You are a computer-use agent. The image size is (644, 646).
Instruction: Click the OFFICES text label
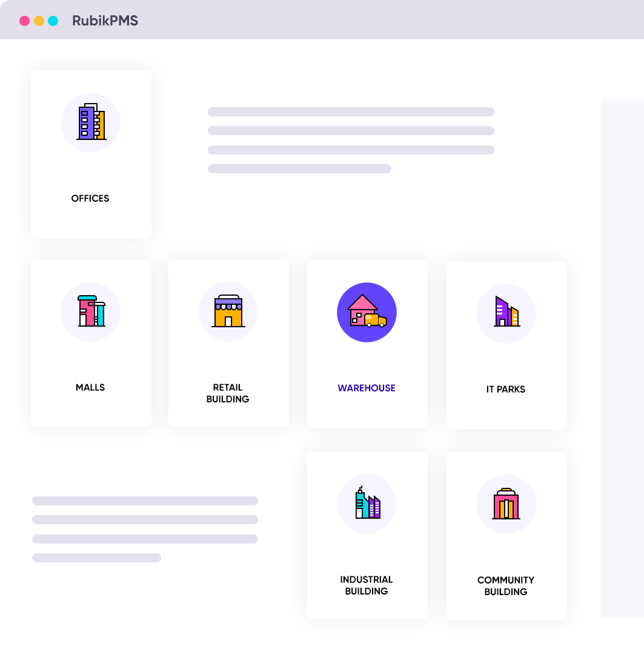tap(90, 198)
